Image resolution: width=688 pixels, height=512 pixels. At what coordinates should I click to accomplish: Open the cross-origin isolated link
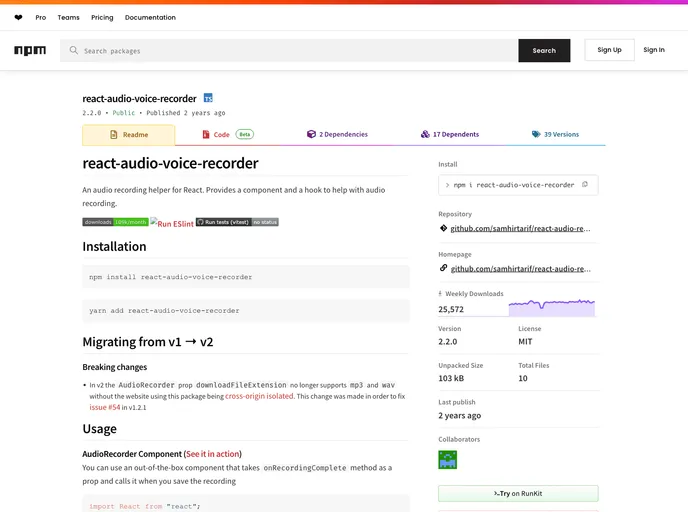coord(259,396)
